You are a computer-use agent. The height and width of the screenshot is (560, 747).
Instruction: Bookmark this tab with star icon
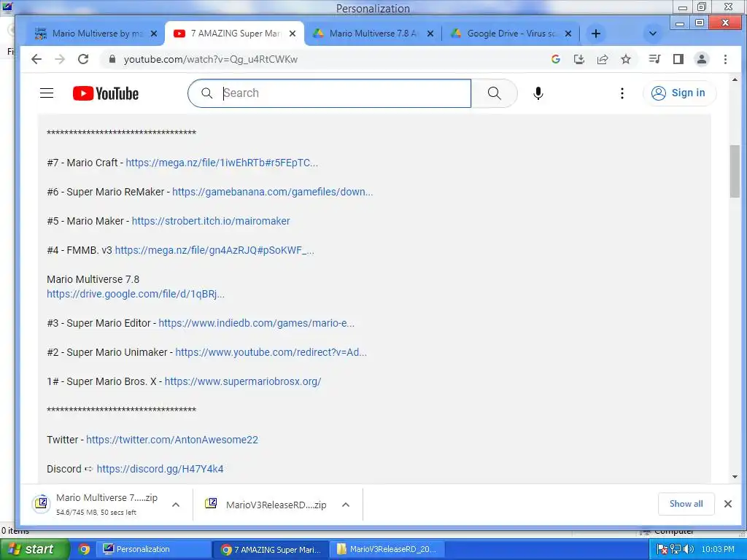(x=626, y=59)
